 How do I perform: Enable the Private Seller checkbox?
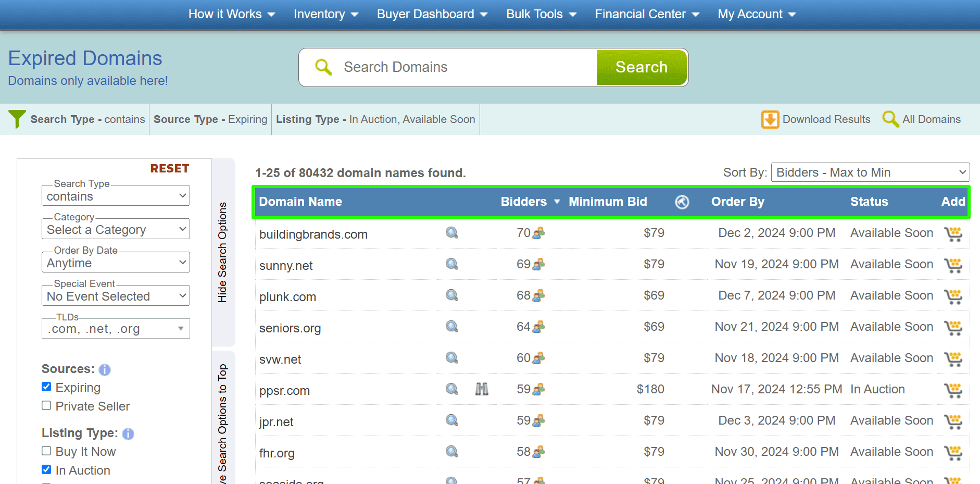pos(46,405)
